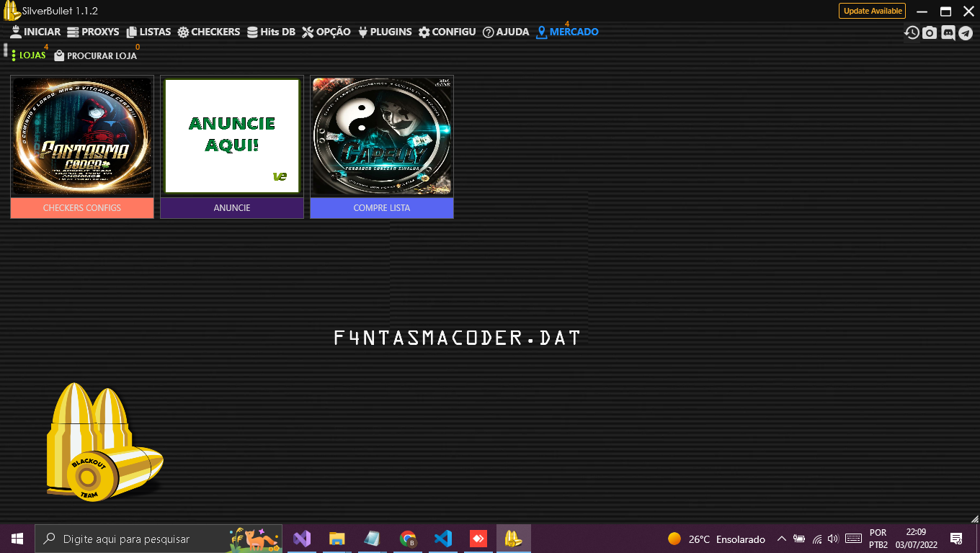Open the history/recent icon in the top-right
The image size is (980, 553).
[911, 32]
